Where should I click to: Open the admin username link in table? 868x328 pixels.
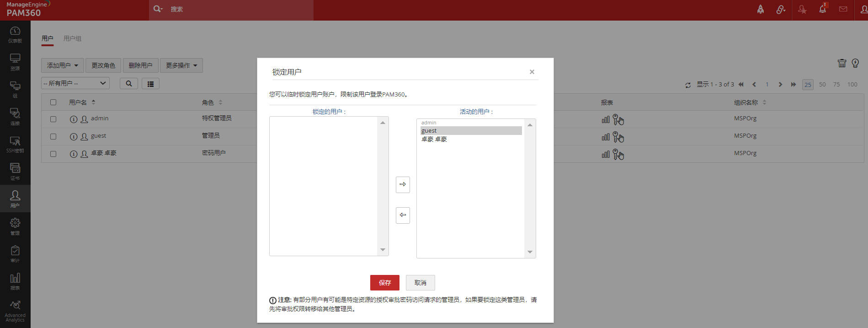coord(100,118)
